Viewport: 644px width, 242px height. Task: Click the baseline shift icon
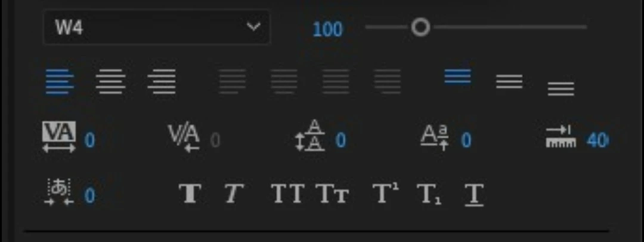[x=435, y=138]
